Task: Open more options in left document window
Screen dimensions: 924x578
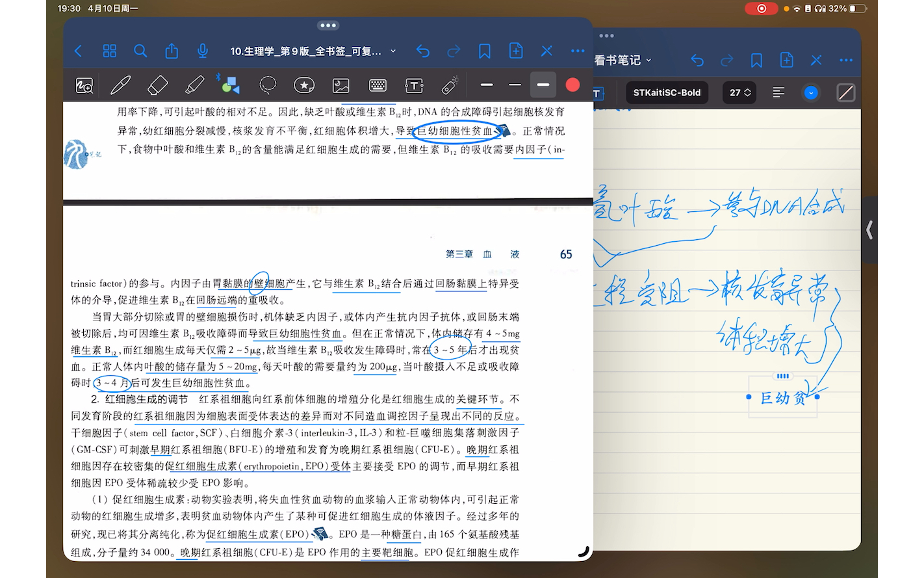Action: click(x=578, y=51)
